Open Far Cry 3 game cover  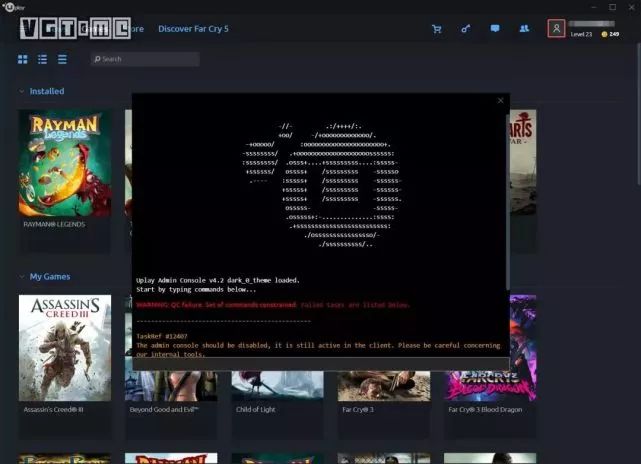(384, 386)
